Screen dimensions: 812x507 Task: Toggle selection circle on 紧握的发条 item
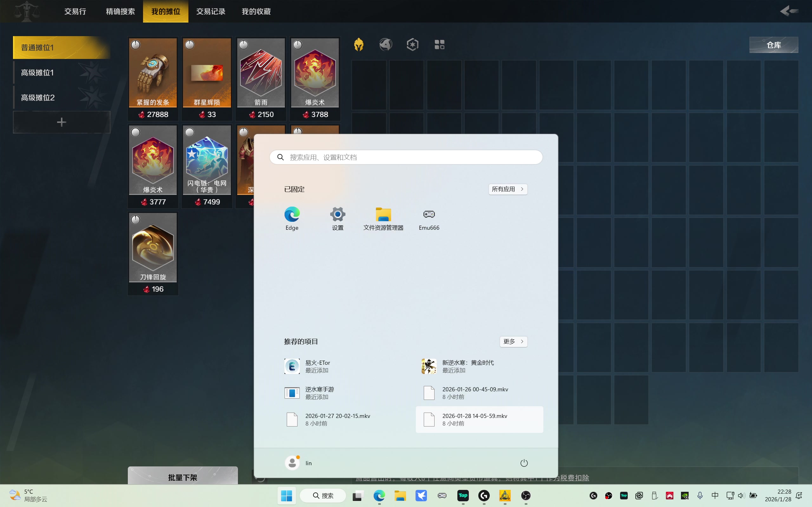click(x=135, y=45)
